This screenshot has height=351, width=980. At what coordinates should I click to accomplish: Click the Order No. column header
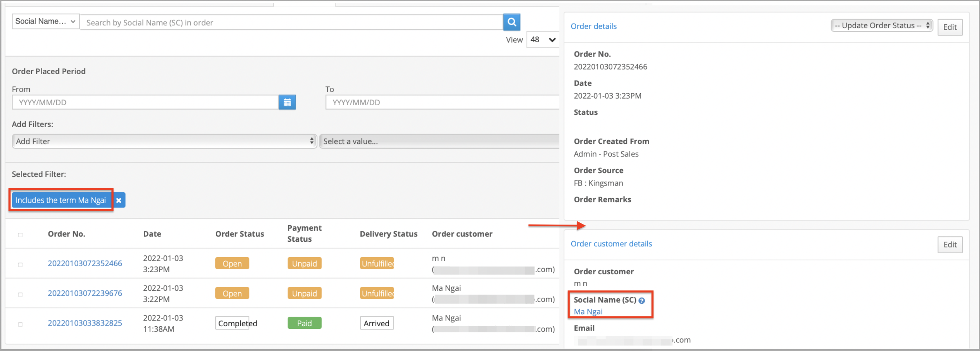(67, 234)
